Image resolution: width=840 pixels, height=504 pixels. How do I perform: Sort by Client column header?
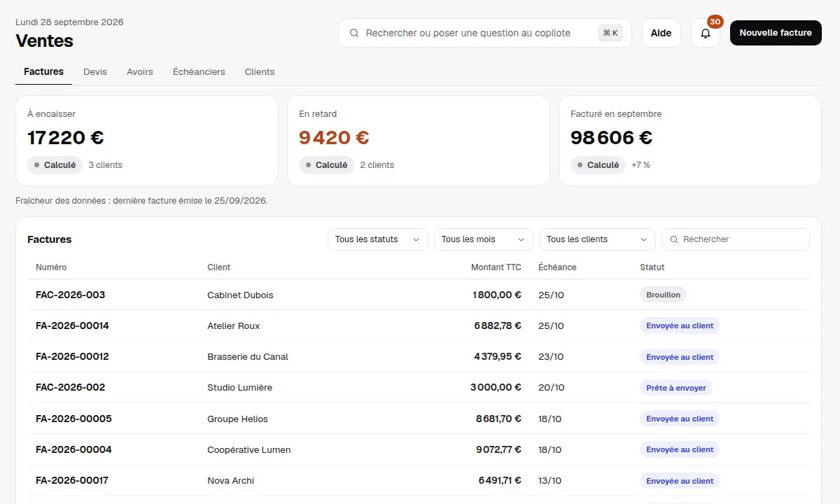[x=219, y=267]
